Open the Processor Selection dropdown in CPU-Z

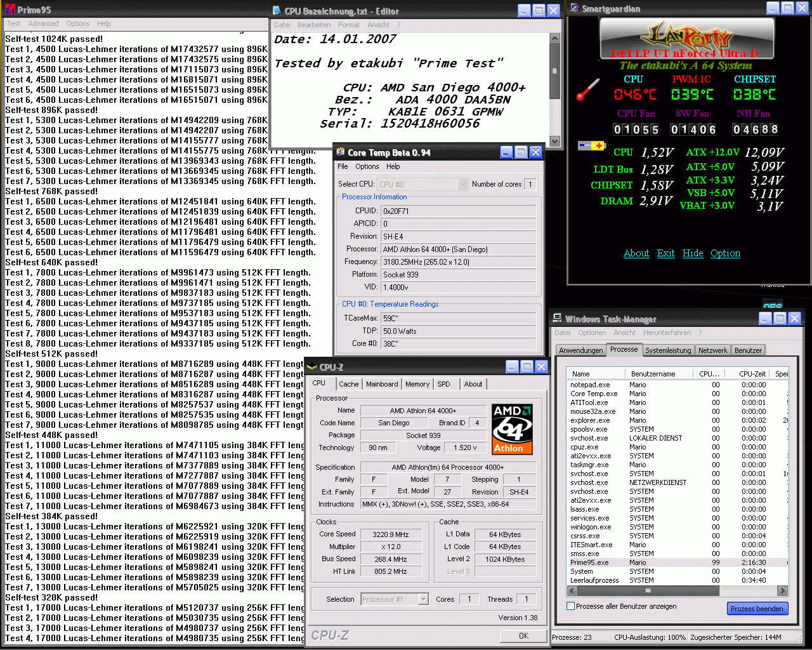tap(423, 599)
